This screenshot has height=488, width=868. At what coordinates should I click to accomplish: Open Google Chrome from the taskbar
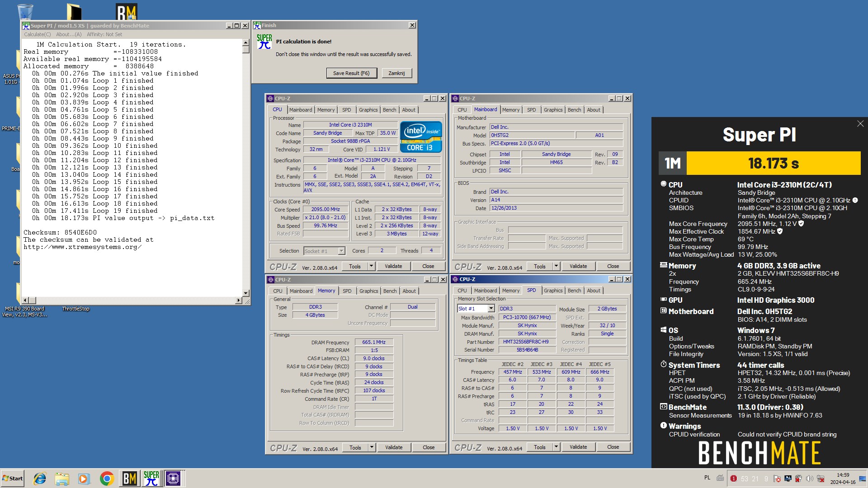point(107,478)
